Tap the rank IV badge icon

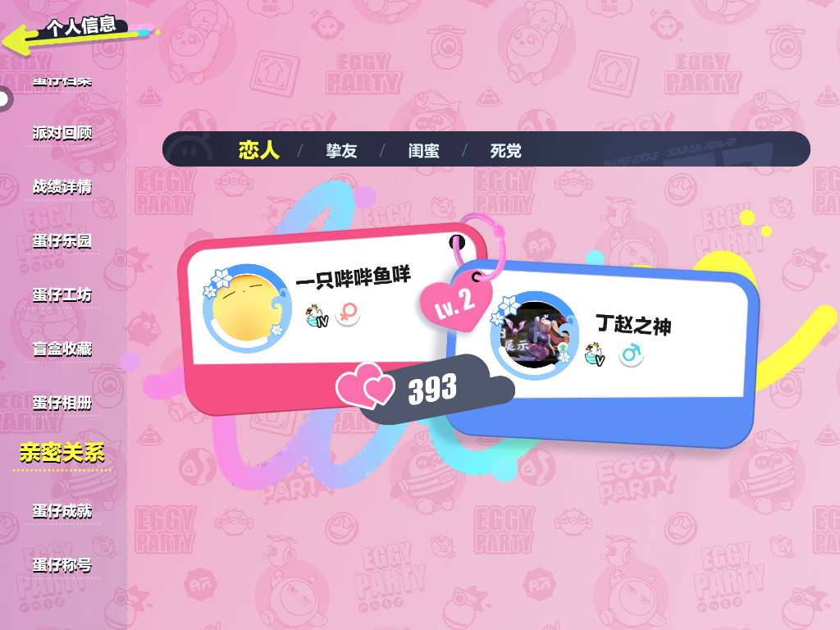(x=317, y=315)
